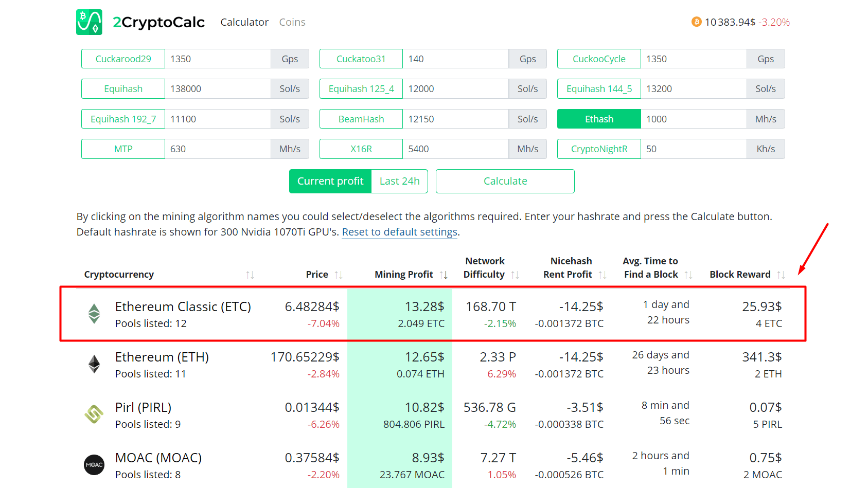
Task: Click the 2CryptoCalc logo icon
Action: click(89, 22)
